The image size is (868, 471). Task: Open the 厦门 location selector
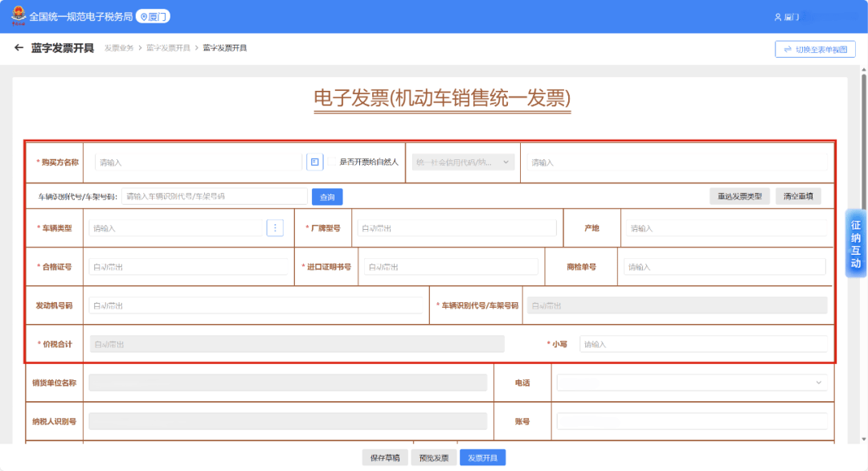(153, 16)
